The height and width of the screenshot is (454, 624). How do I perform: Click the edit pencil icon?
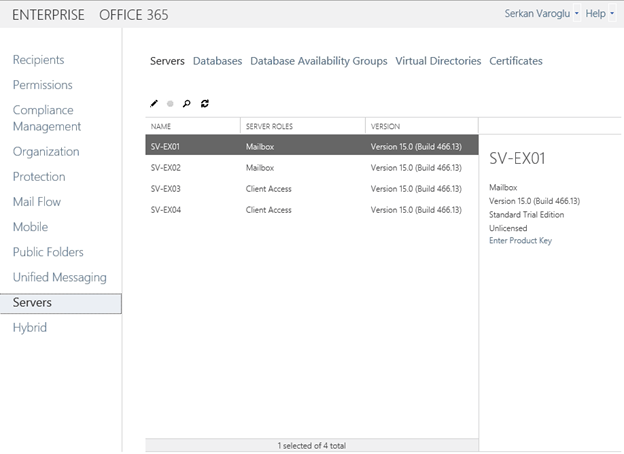(154, 104)
